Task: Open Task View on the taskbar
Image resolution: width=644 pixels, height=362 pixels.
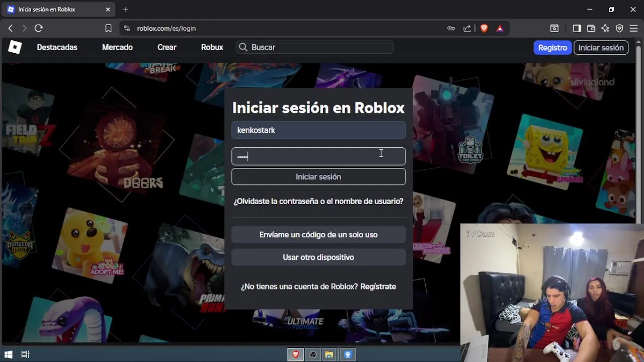Action: (x=25, y=354)
